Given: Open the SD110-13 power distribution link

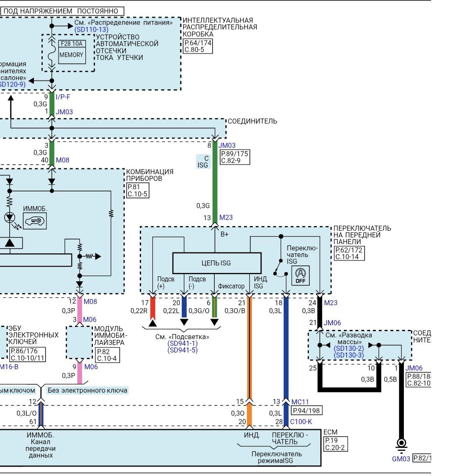Looking at the screenshot, I should pos(91,30).
